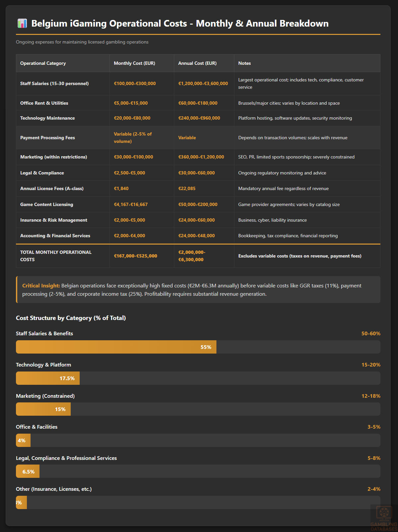This screenshot has width=398, height=532.
Task: Select the €22,085 annual license fee value
Action: 187,189
